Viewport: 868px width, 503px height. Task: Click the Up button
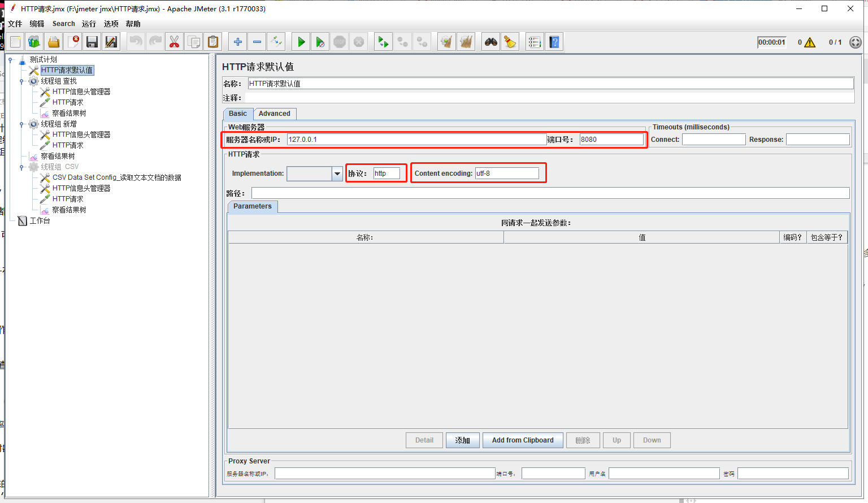click(617, 440)
